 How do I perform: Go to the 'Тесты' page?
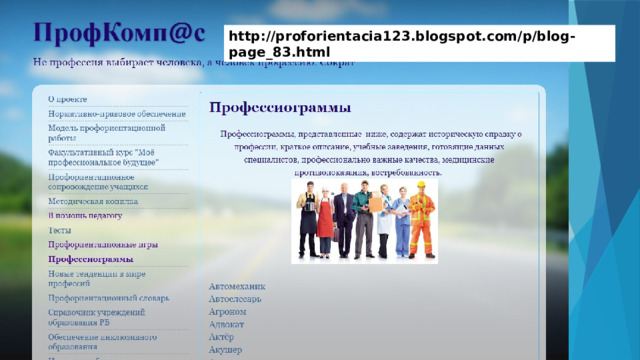click(x=60, y=230)
